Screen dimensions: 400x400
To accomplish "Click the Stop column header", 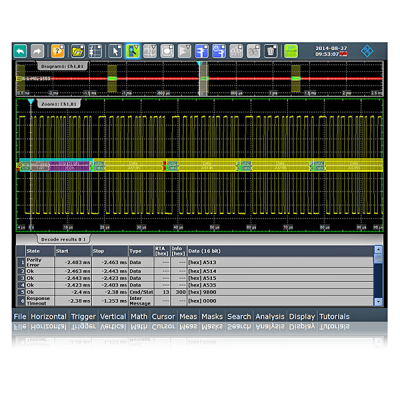I will pos(110,251).
